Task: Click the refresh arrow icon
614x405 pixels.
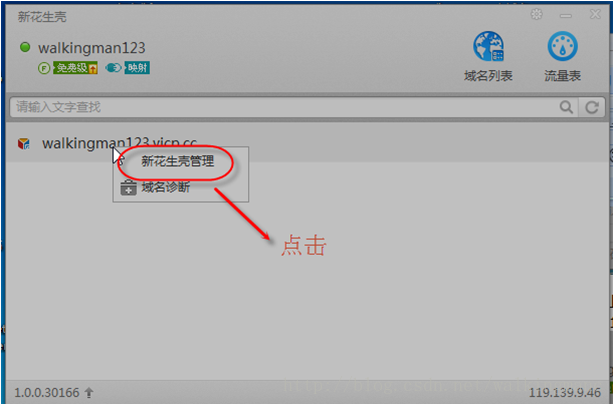Action: pyautogui.click(x=592, y=107)
